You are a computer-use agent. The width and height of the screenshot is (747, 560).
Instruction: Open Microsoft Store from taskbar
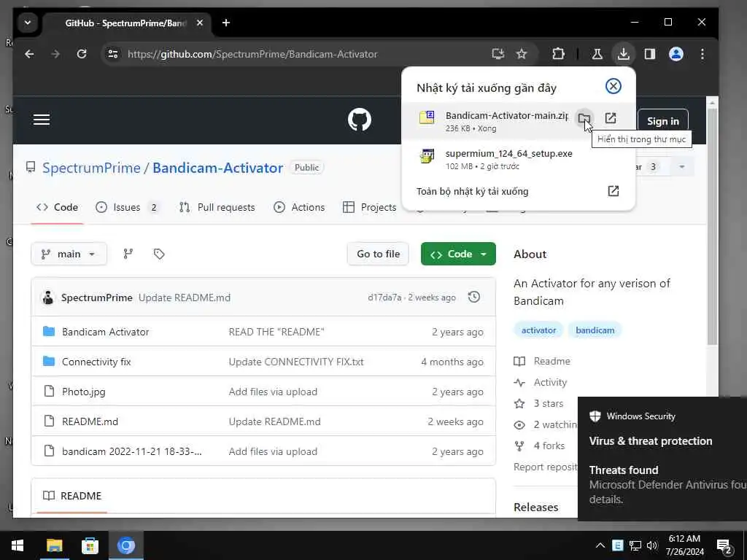[x=90, y=545]
